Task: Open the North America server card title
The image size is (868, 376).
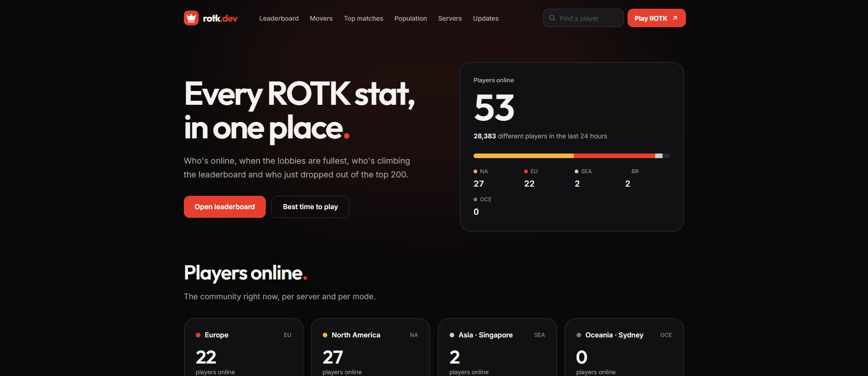Action: point(356,335)
